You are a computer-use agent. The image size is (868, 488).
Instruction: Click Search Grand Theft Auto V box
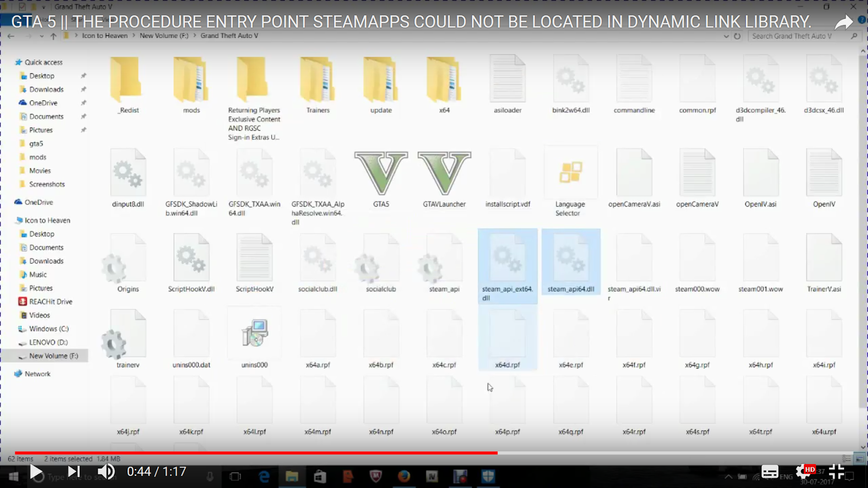click(x=805, y=36)
